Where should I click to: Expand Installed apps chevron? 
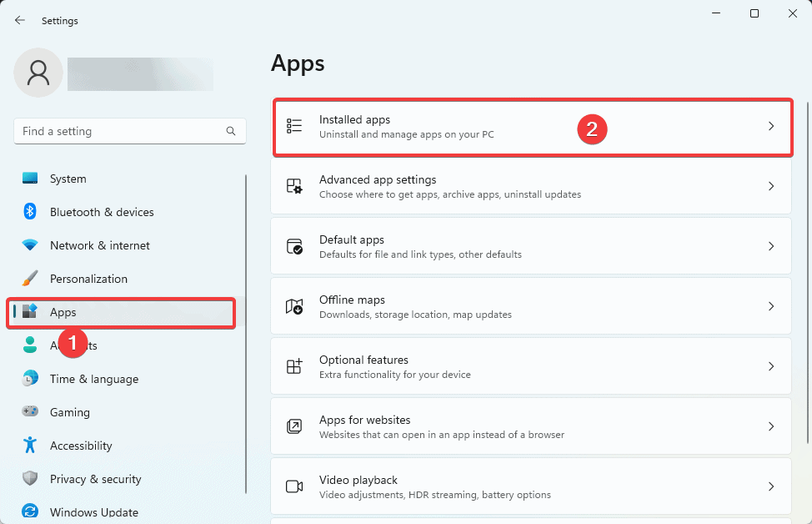tap(771, 126)
